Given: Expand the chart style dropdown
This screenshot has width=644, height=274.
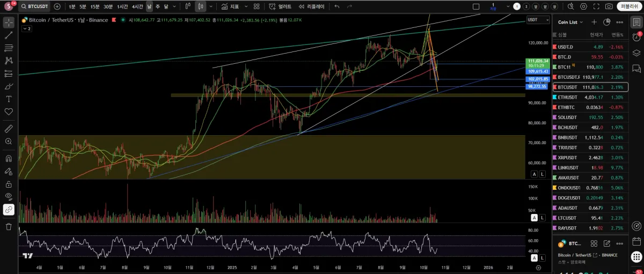Looking at the screenshot, I should pyautogui.click(x=210, y=6).
